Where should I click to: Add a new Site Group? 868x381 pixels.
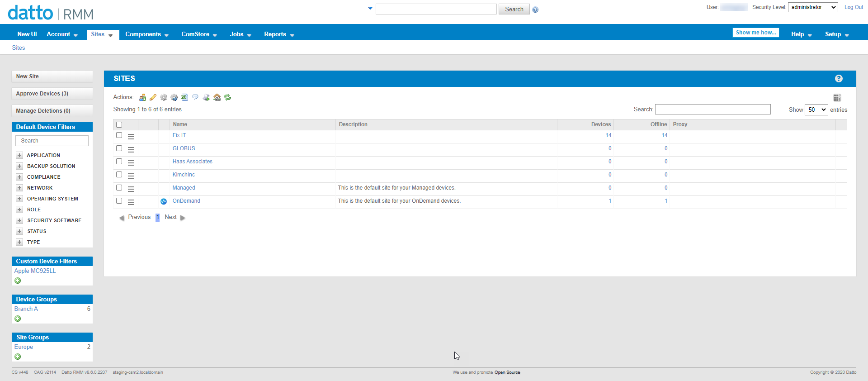18,357
